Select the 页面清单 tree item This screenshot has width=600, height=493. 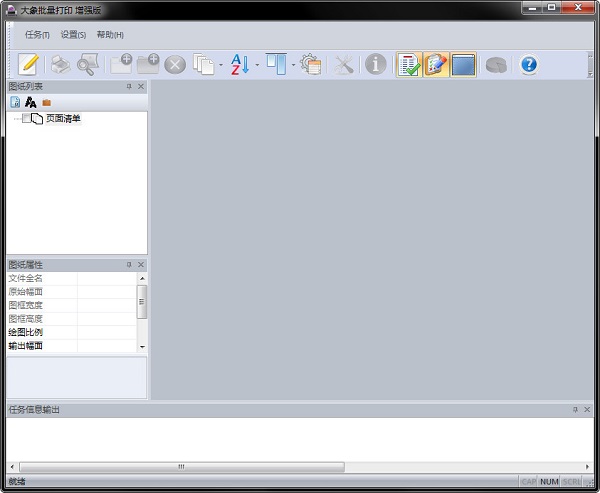[63, 119]
